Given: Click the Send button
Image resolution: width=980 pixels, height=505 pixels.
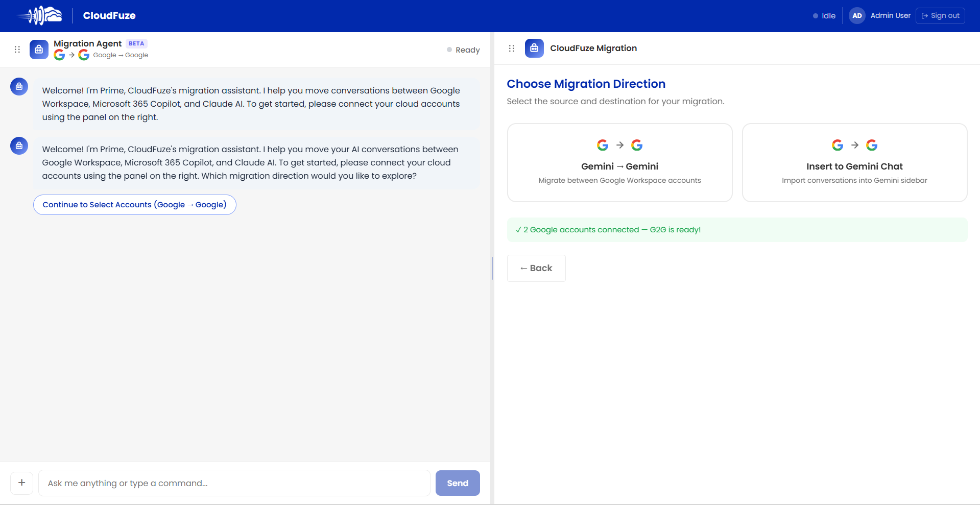Looking at the screenshot, I should point(458,483).
